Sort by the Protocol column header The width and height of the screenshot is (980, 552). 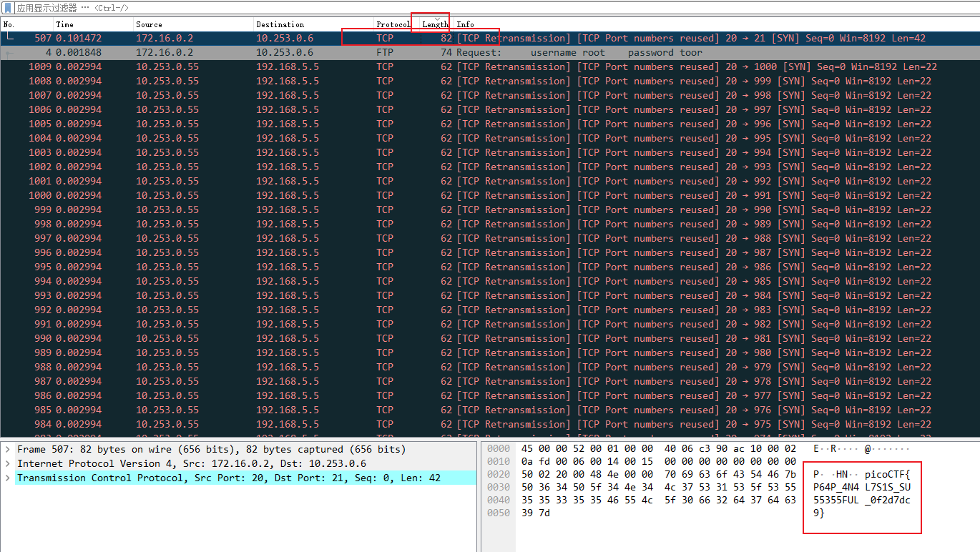click(x=393, y=24)
